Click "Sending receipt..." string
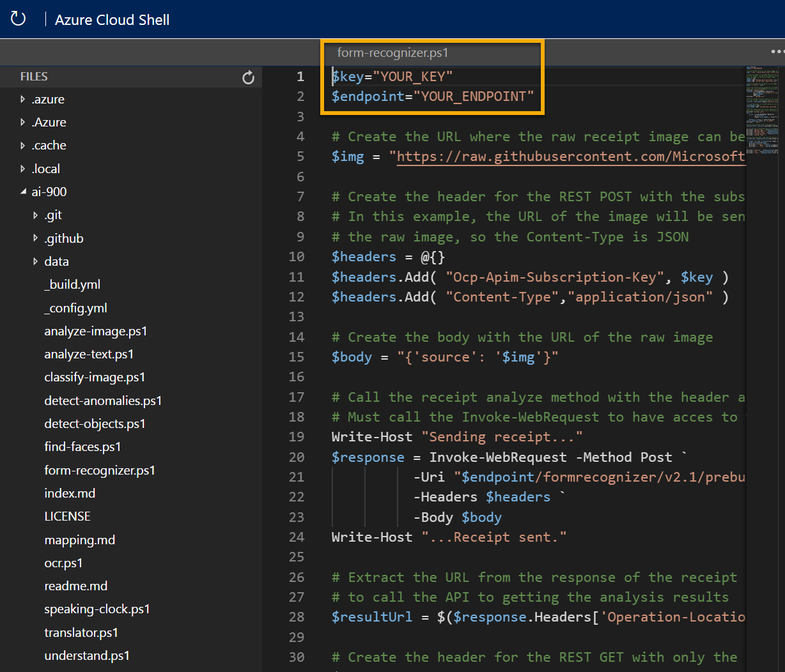This screenshot has height=672, width=785. [x=502, y=437]
